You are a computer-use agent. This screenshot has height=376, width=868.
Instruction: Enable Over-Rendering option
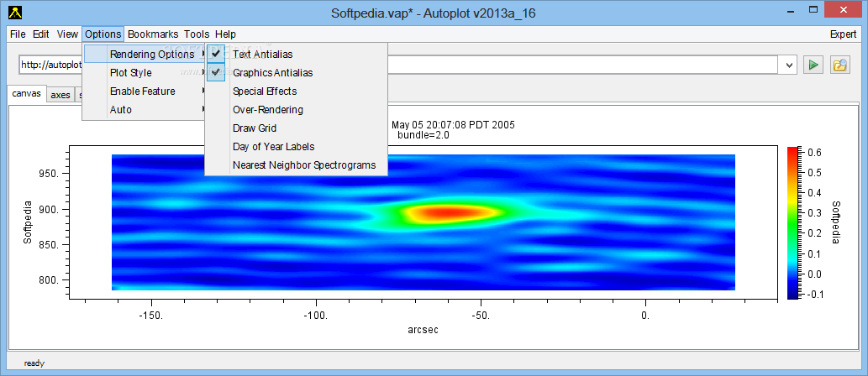pyautogui.click(x=296, y=109)
